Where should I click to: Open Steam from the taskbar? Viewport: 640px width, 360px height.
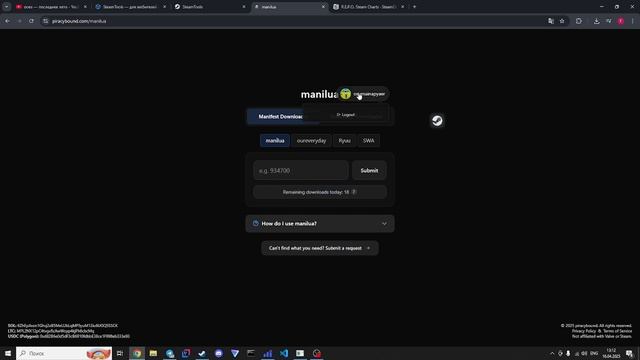(202, 353)
